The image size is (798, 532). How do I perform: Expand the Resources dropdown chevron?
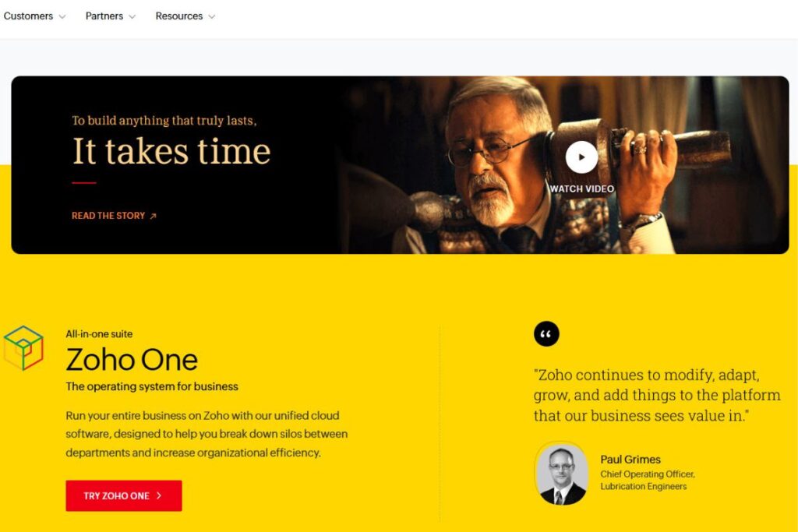click(212, 17)
